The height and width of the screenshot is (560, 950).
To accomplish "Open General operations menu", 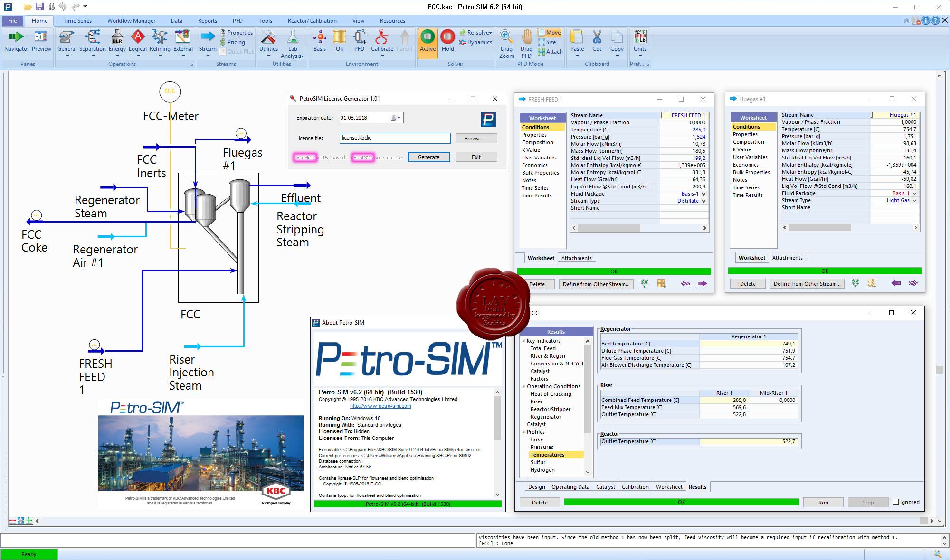I will pos(67,44).
